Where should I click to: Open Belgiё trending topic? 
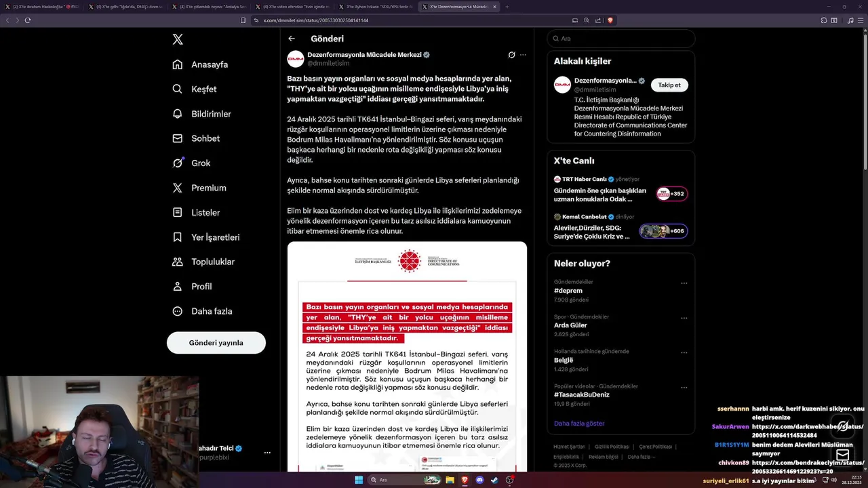(564, 360)
